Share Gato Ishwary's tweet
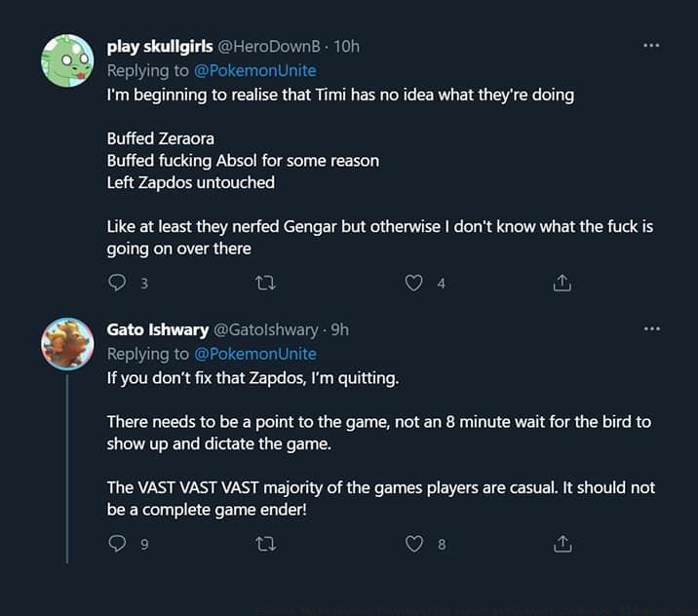The height and width of the screenshot is (616, 698). click(x=562, y=544)
